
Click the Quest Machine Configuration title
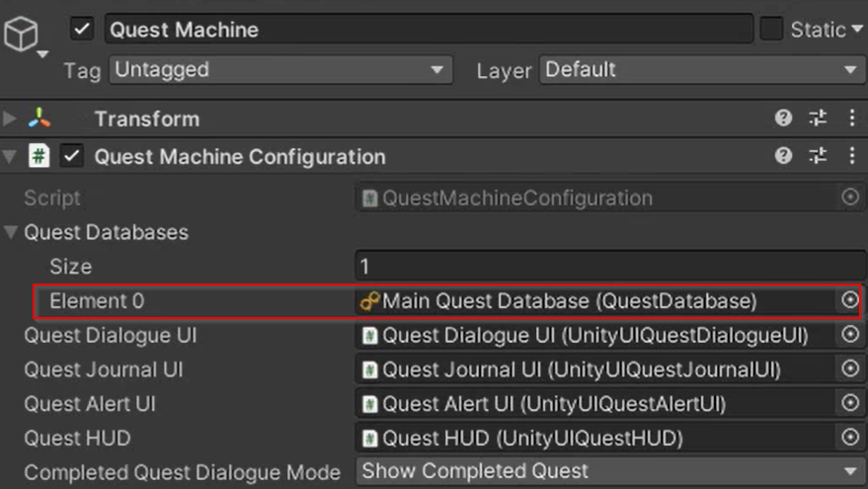tap(240, 157)
